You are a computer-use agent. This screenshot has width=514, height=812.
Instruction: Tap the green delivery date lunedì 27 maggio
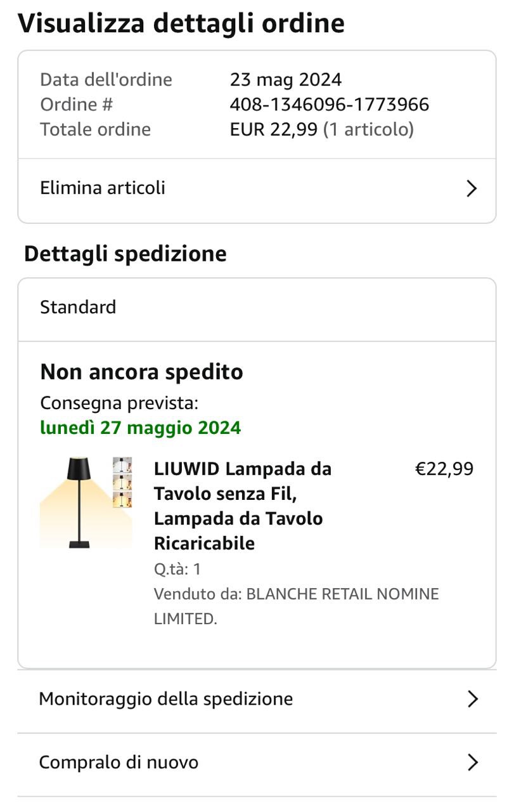140,428
